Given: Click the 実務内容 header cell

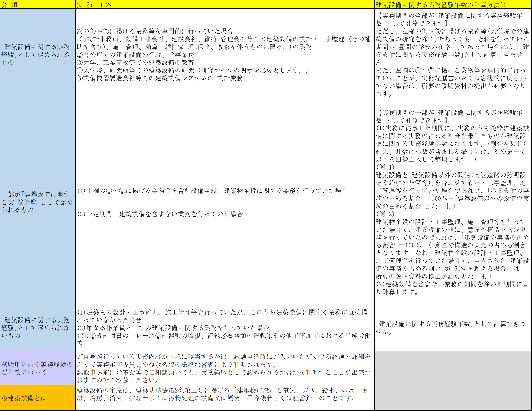Looking at the screenshot, I should coord(225,5).
